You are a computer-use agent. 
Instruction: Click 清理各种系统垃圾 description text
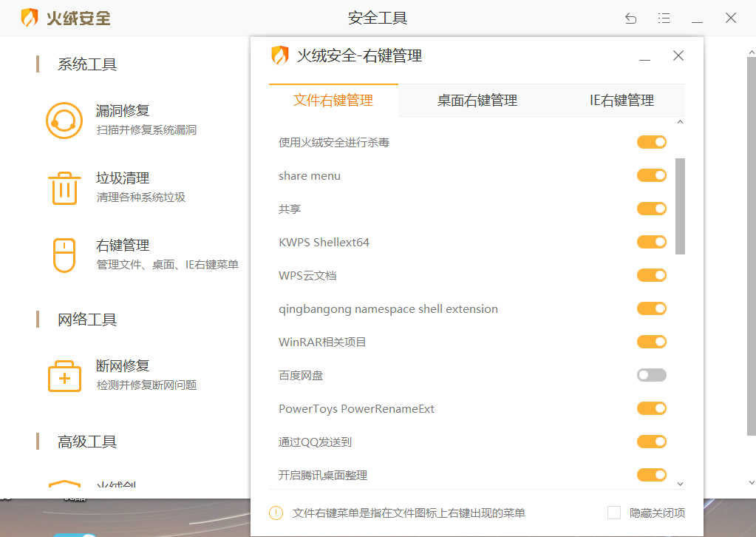141,197
